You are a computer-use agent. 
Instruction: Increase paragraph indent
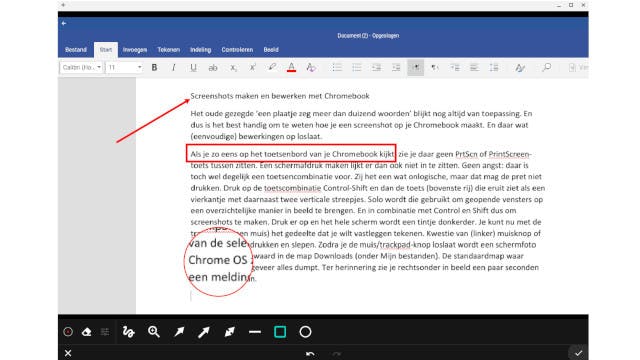[x=396, y=68]
